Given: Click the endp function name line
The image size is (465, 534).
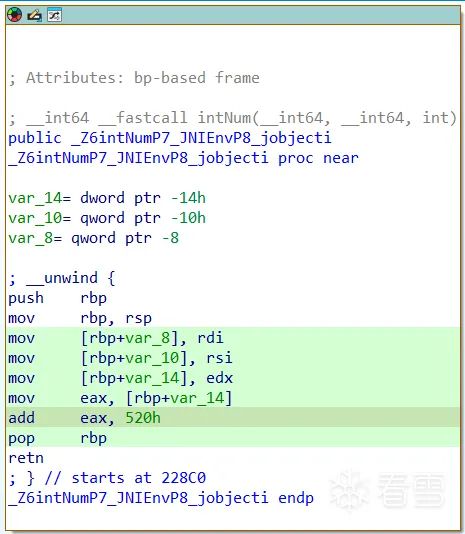Looking at the screenshot, I should click(161, 498).
